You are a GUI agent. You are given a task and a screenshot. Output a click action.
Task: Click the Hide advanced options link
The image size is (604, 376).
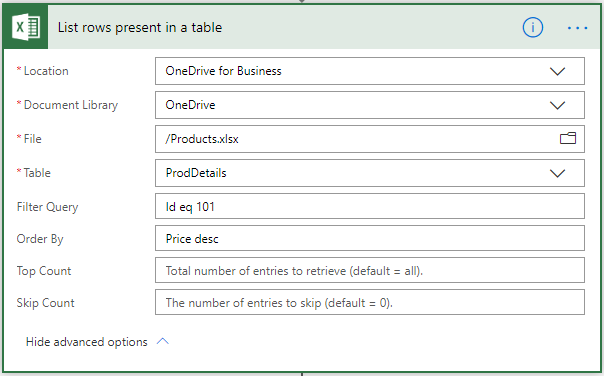tap(87, 342)
